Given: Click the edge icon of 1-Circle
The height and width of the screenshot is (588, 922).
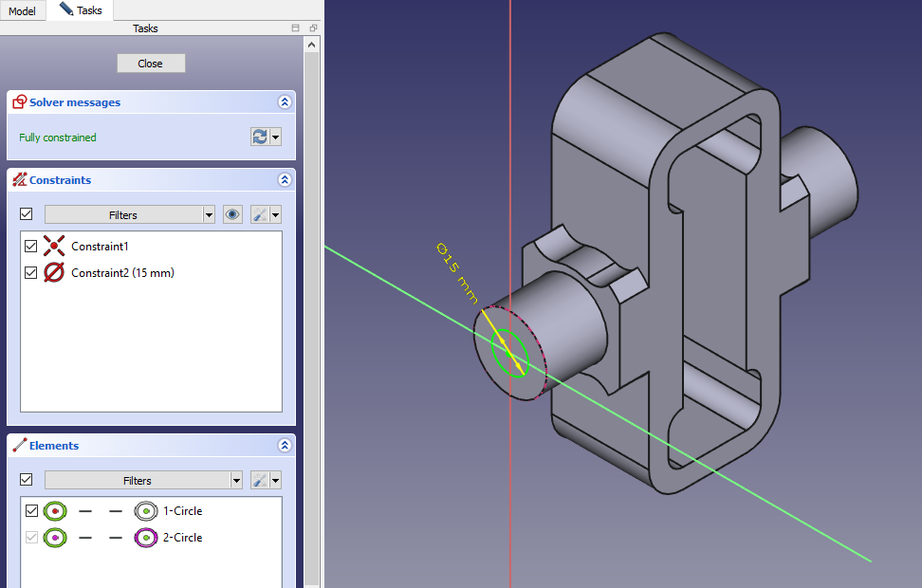Looking at the screenshot, I should pos(145,511).
